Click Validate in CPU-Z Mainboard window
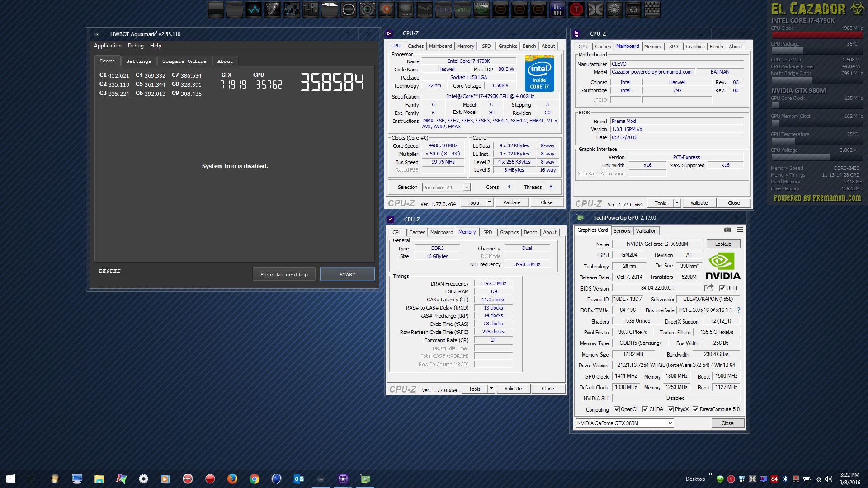 699,203
